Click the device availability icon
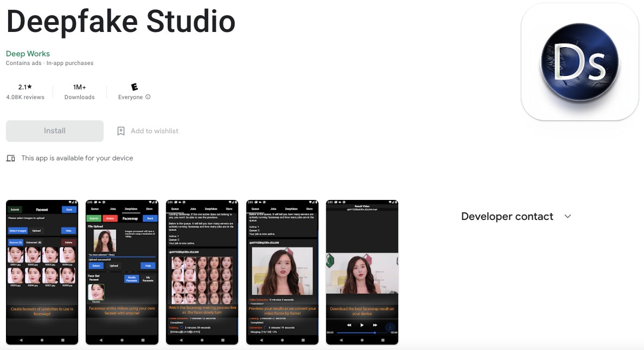Viewport: 644px width, 350px height. (11, 158)
